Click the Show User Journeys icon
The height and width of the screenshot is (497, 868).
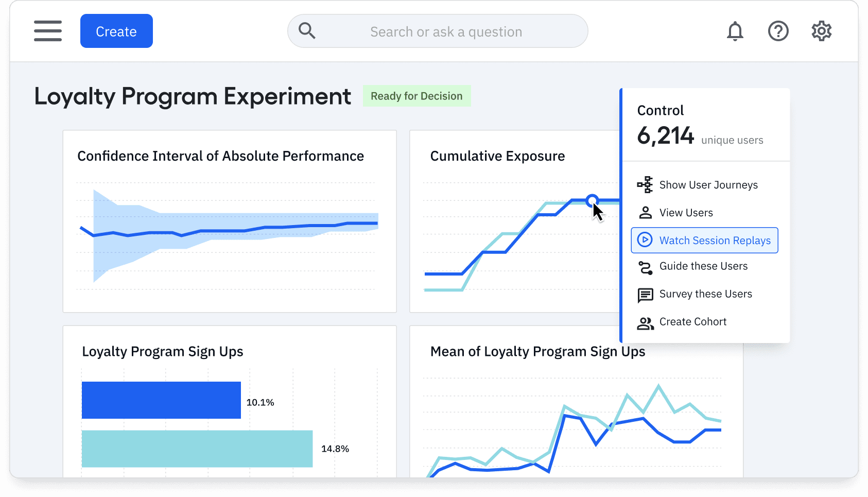[x=645, y=184]
